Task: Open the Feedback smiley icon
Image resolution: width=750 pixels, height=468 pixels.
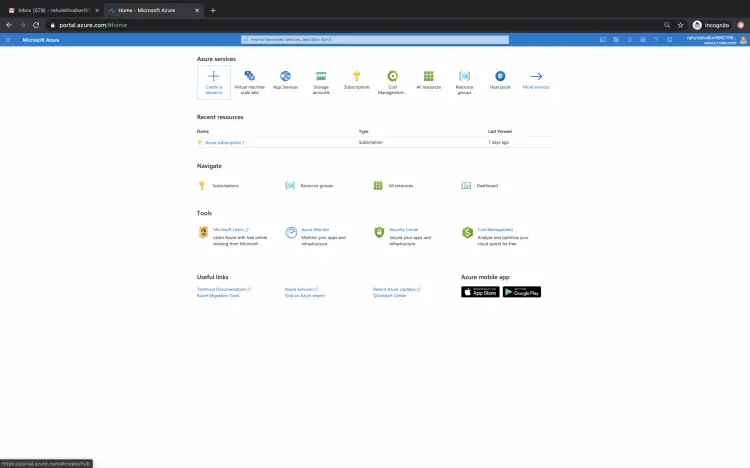Action: [x=670, y=40]
